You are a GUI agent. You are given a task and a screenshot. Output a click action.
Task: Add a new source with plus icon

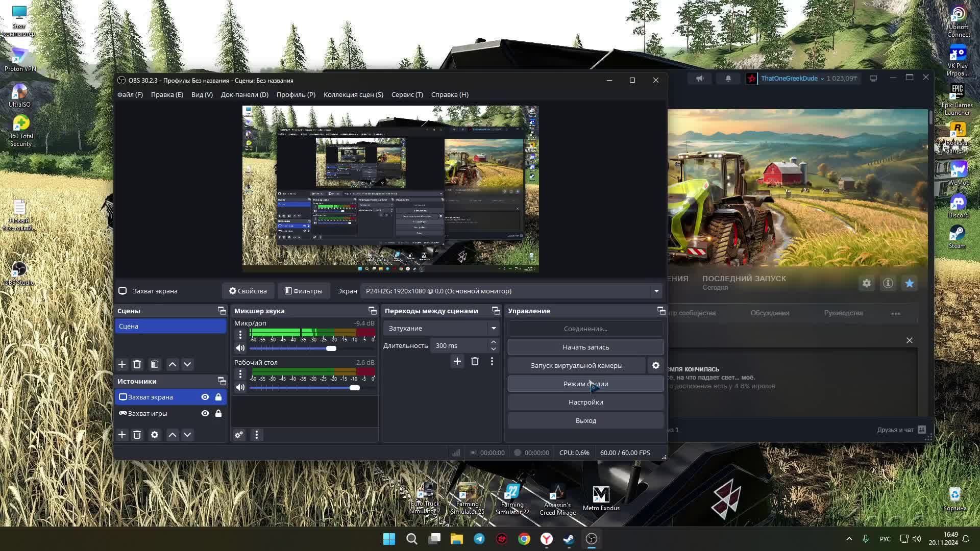(x=122, y=435)
